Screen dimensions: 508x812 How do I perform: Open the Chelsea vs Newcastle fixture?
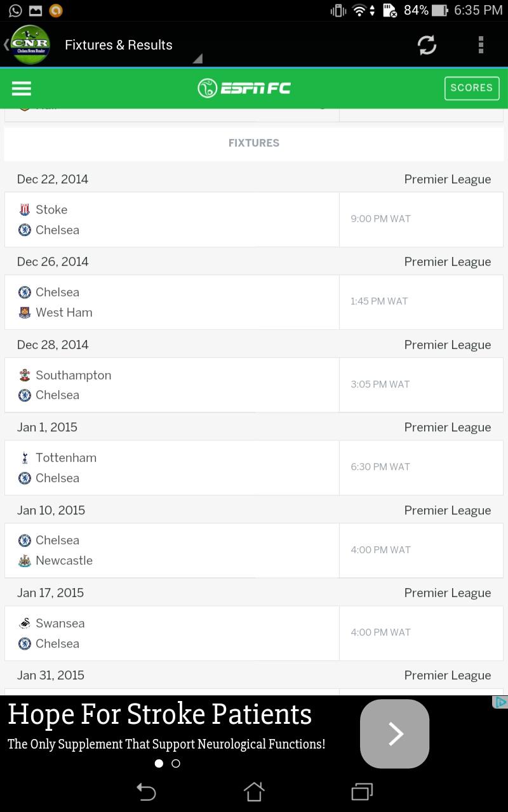tap(254, 551)
